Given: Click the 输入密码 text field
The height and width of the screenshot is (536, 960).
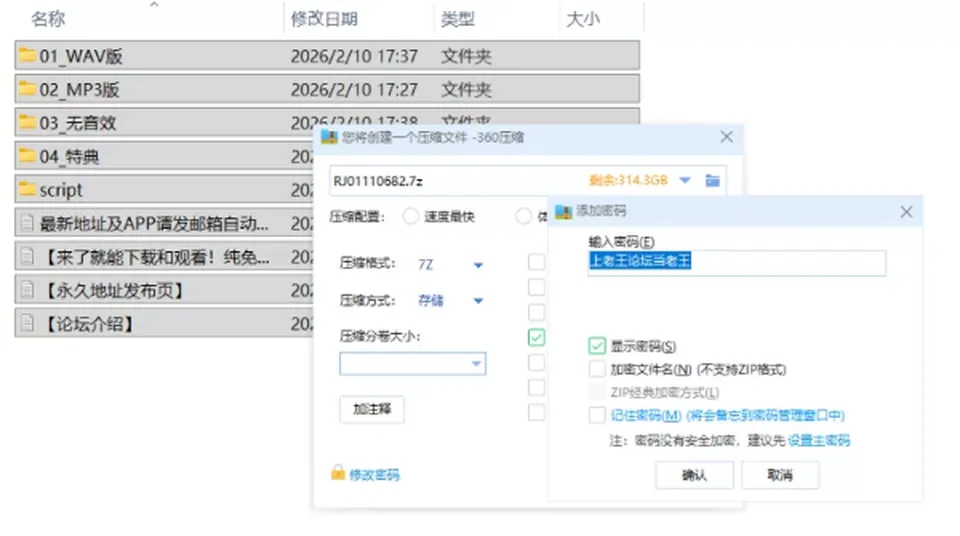Looking at the screenshot, I should coord(737,262).
